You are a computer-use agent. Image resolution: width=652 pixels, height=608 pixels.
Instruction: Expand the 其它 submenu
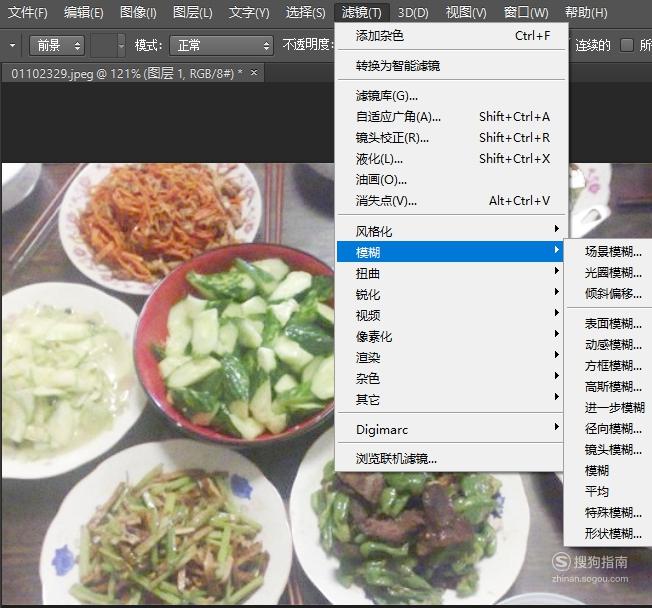450,400
